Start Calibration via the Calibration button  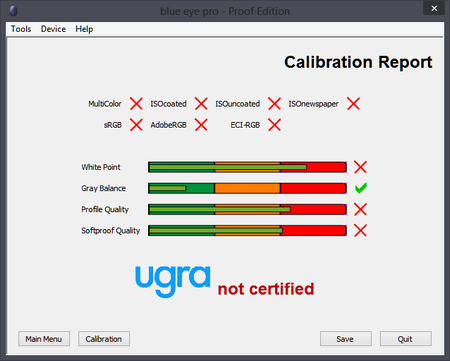(104, 339)
